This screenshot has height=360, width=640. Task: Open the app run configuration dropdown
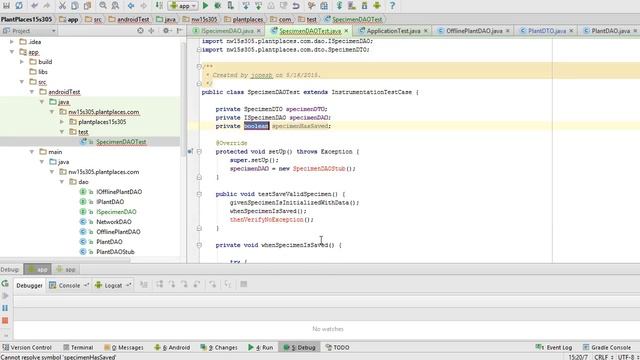[x=183, y=5]
